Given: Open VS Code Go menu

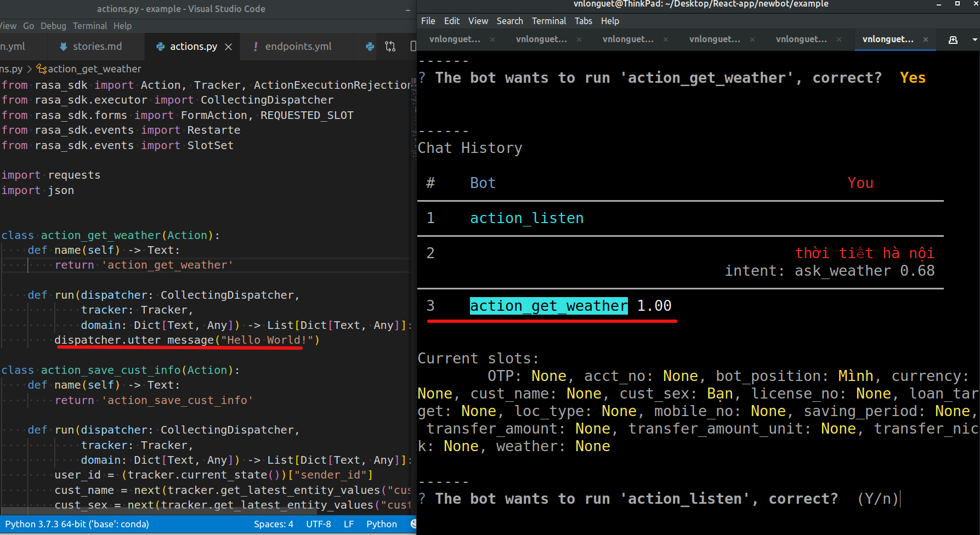Looking at the screenshot, I should tap(29, 26).
